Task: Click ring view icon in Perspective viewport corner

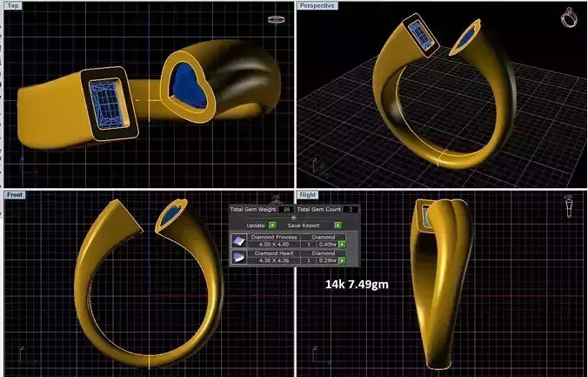Action: pos(569,17)
